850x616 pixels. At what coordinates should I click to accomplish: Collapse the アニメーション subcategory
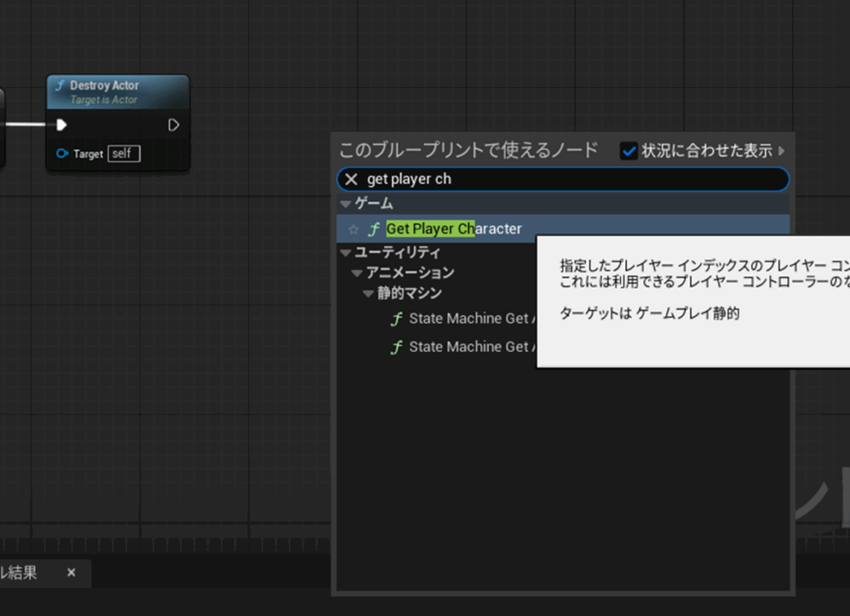357,273
